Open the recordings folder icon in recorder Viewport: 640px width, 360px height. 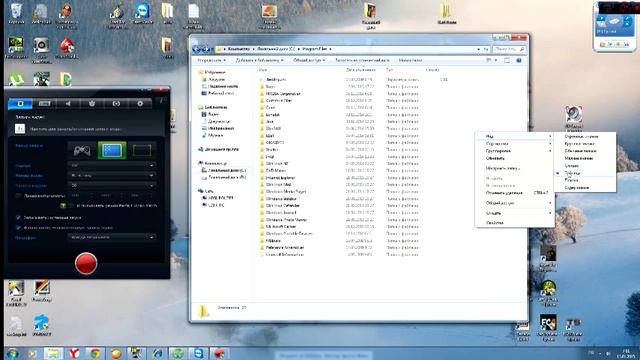(20, 129)
